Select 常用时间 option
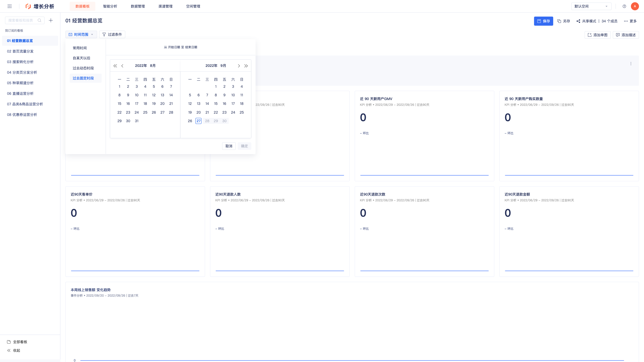 86,48
